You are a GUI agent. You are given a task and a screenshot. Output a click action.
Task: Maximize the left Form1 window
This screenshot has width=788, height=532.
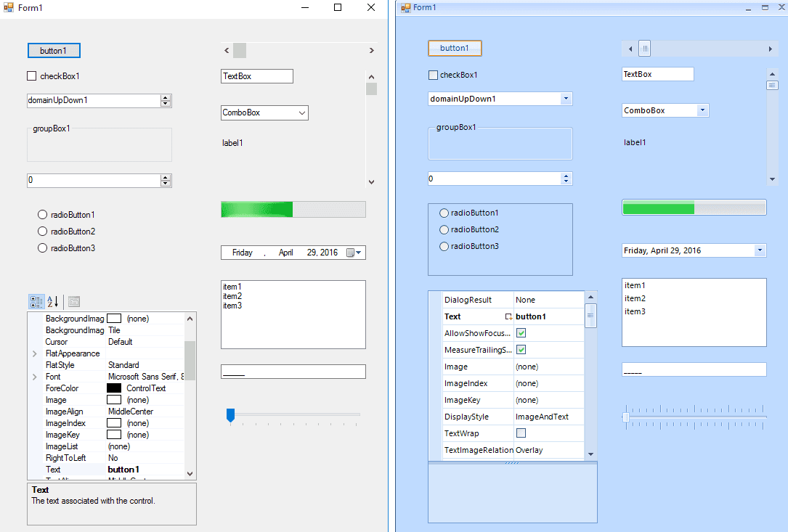[x=338, y=7]
